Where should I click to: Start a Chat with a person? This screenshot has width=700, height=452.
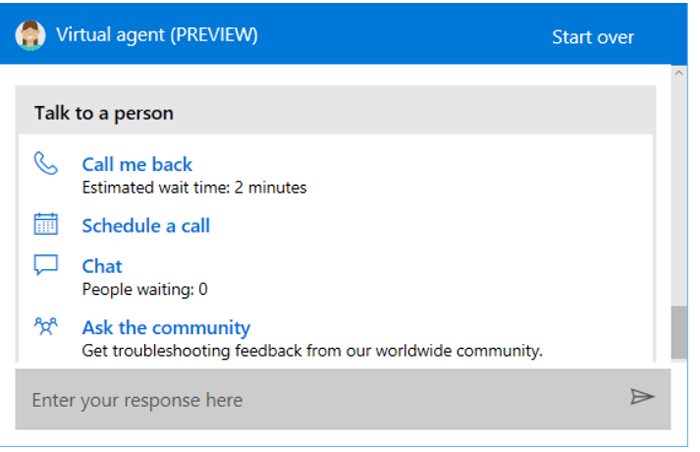(102, 266)
